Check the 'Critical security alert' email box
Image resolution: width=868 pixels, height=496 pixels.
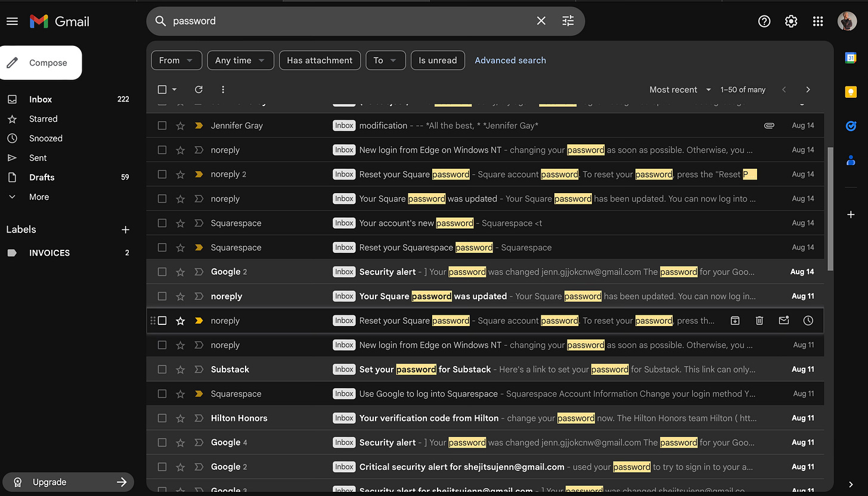point(162,467)
